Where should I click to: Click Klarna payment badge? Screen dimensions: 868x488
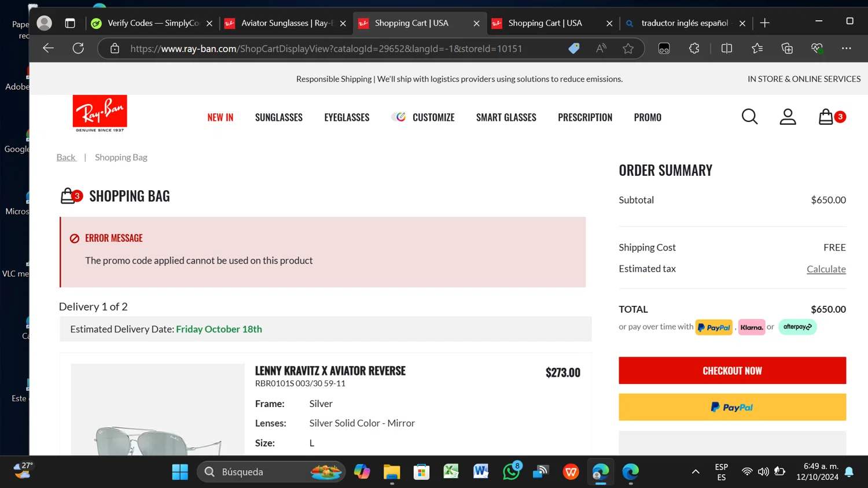point(752,327)
